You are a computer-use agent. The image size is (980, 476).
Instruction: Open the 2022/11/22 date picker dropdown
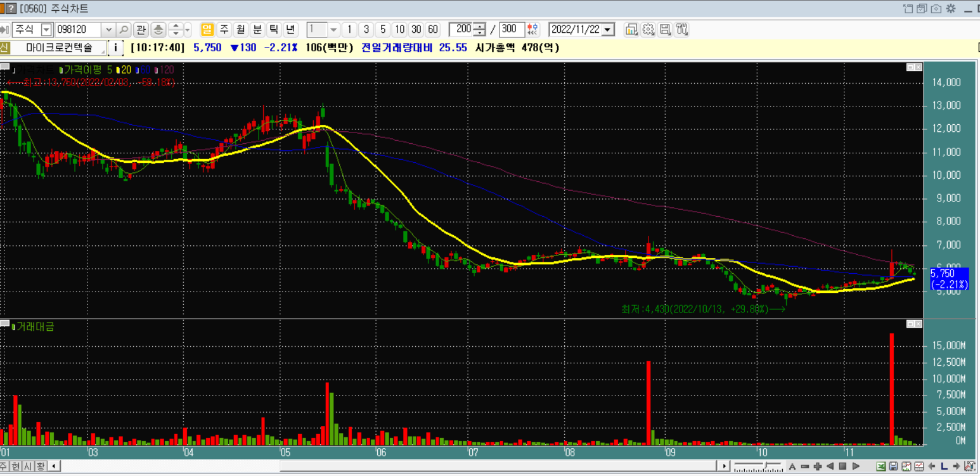pyautogui.click(x=609, y=30)
